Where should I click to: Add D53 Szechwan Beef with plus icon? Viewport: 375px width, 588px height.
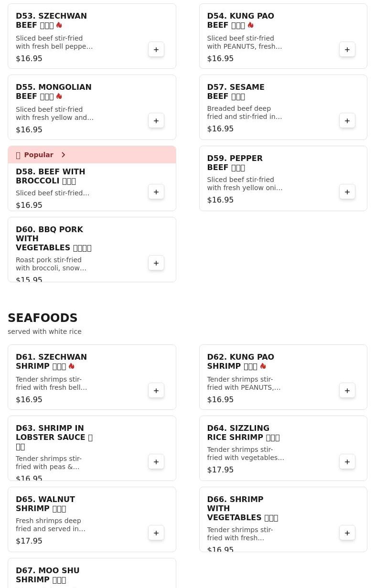[156, 50]
